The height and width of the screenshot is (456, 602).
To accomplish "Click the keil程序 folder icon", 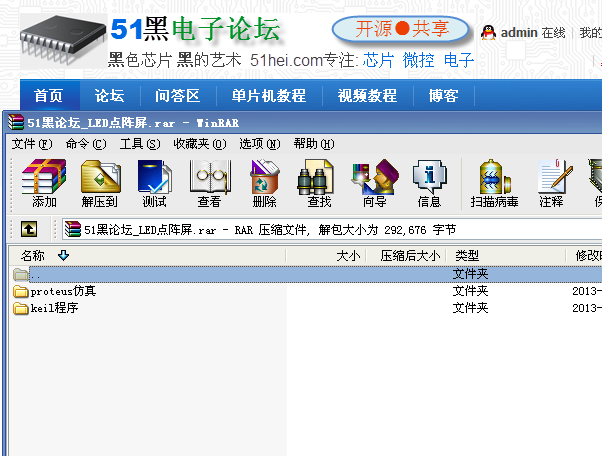I will coord(21,308).
